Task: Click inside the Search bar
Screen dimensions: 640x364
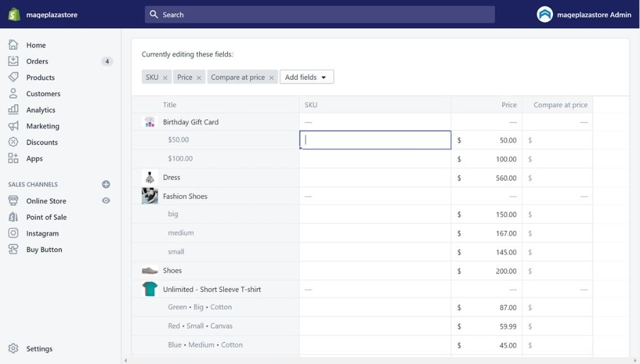Action: pyautogui.click(x=320, y=14)
